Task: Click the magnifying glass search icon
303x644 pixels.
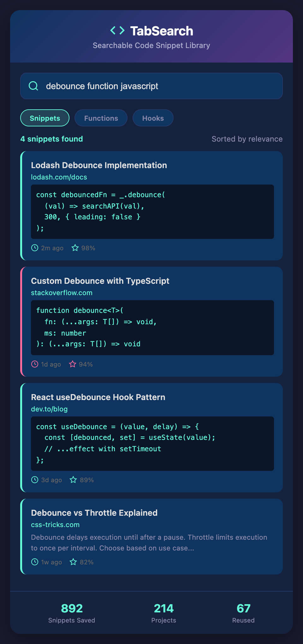Action: tap(33, 86)
